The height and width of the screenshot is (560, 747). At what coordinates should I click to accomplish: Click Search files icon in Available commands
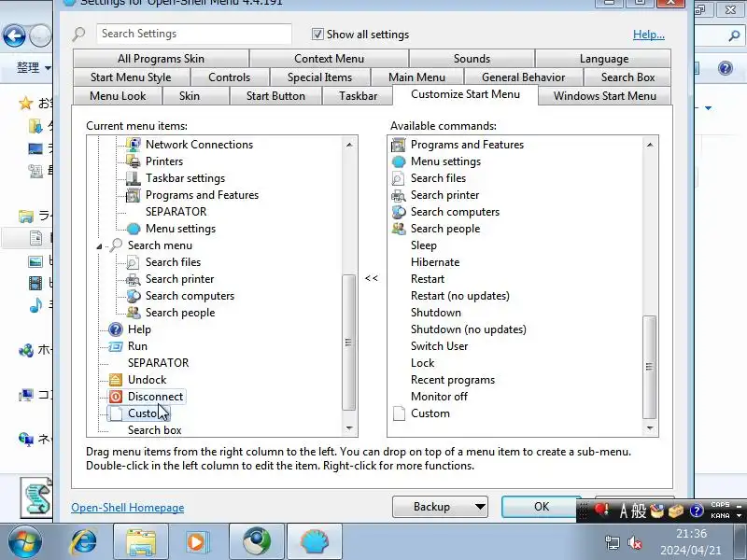399,178
